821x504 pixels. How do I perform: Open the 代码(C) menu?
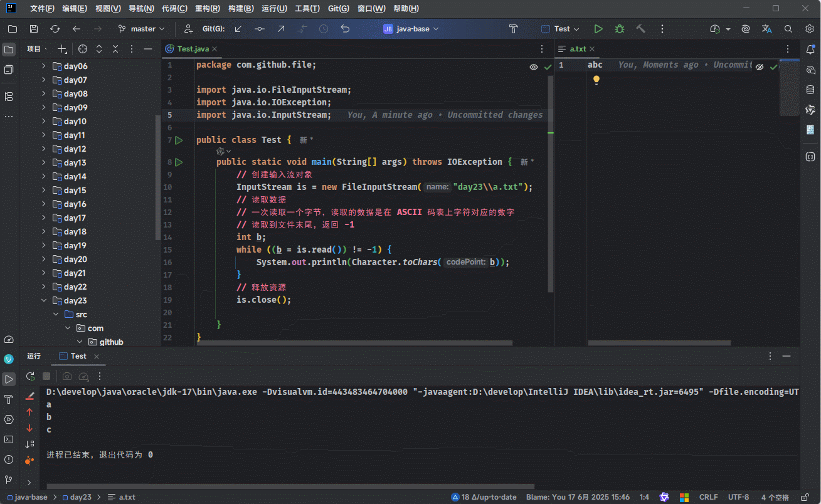[174, 9]
